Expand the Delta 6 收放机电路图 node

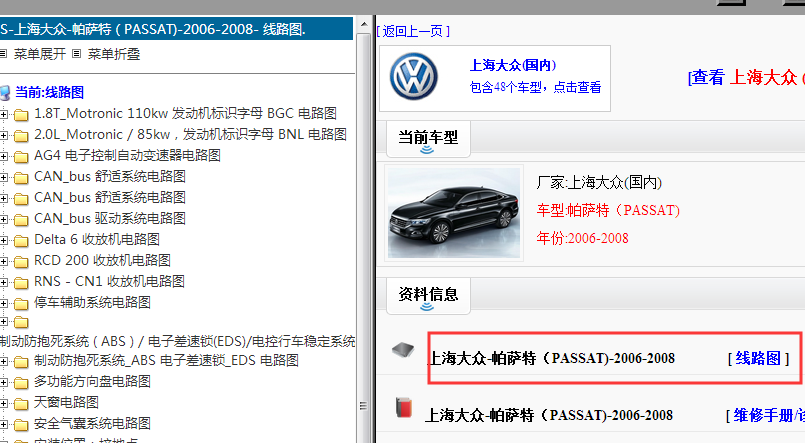[x=4, y=240]
